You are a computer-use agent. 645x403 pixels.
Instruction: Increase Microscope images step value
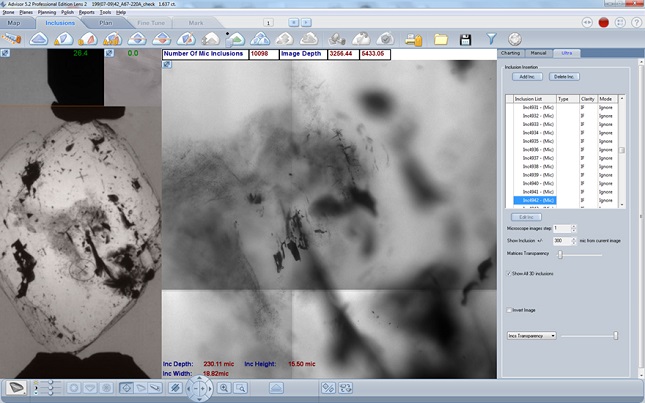[573, 226]
